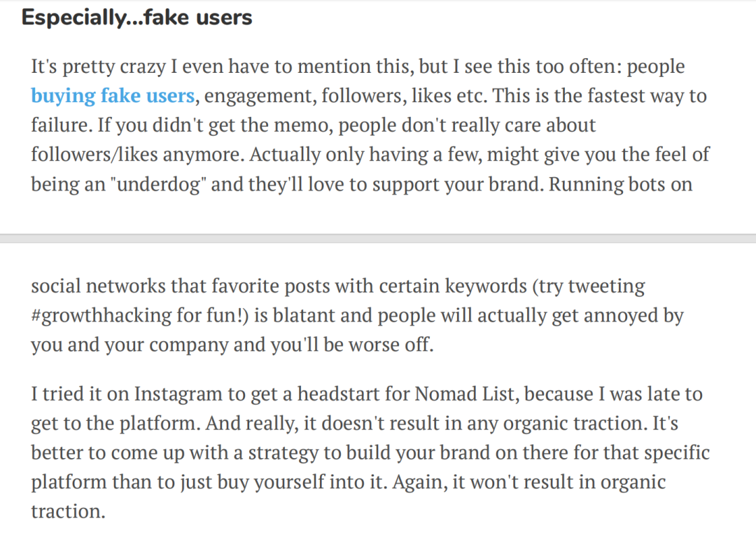Image resolution: width=756 pixels, height=533 pixels.
Task: Click the line starting "failure. If you didn't"
Action: (x=314, y=125)
